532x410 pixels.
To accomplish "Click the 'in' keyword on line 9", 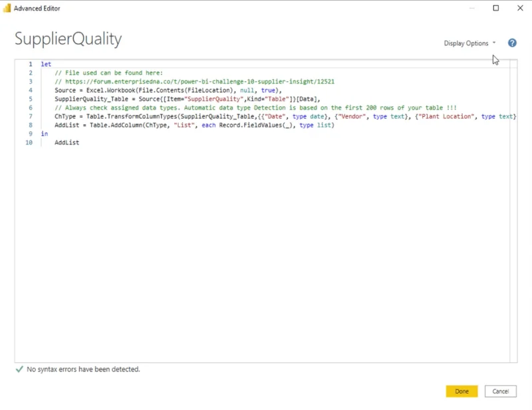I will 45,134.
